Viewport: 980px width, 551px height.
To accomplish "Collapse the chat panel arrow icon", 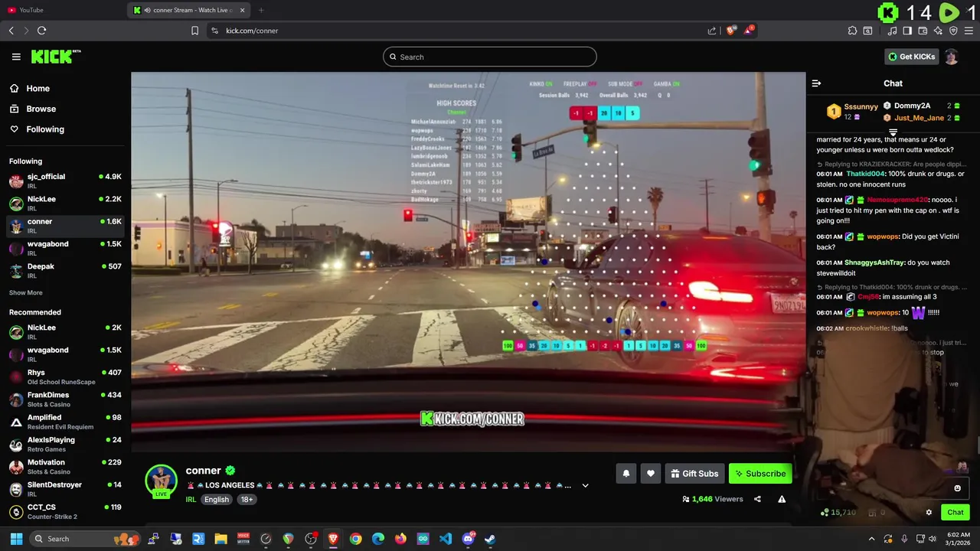I will click(816, 83).
